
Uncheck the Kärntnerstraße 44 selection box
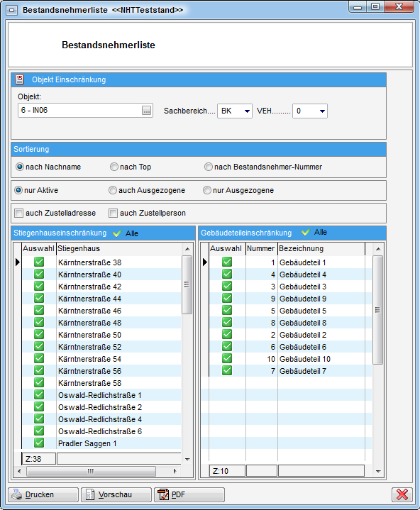tap(39, 298)
